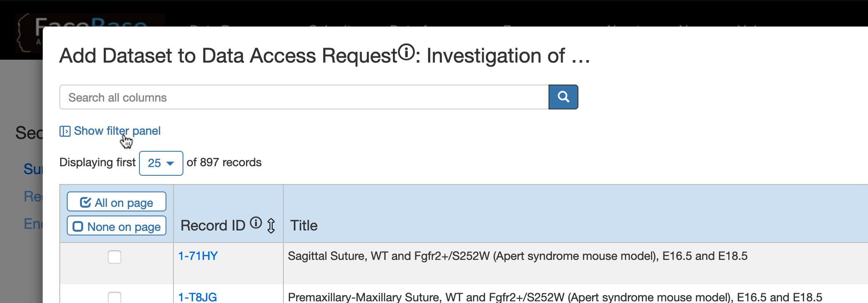The height and width of the screenshot is (303, 868).
Task: Click the info icon next to Record ID
Action: 256,223
